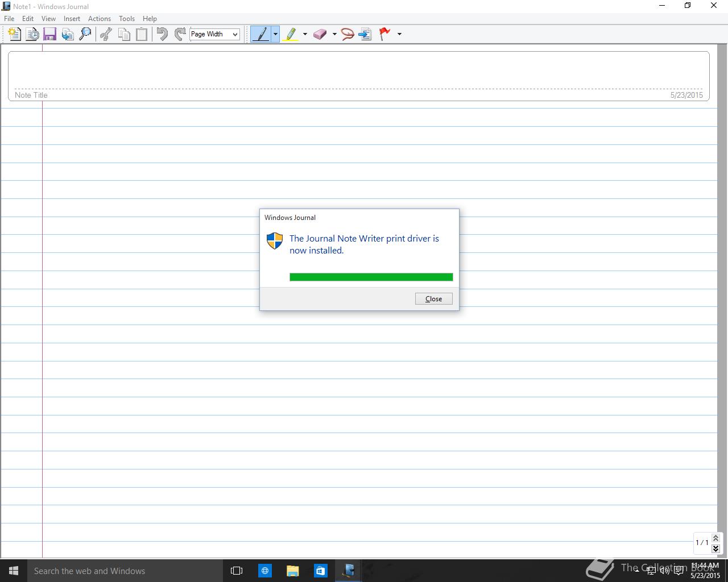This screenshot has width=728, height=582.
Task: Open the Tools menu
Action: 127,19
